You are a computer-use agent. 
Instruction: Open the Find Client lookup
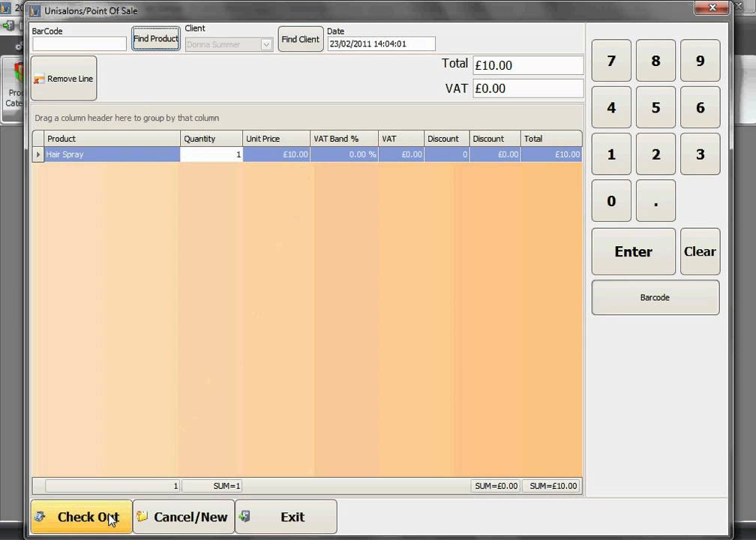coord(300,39)
